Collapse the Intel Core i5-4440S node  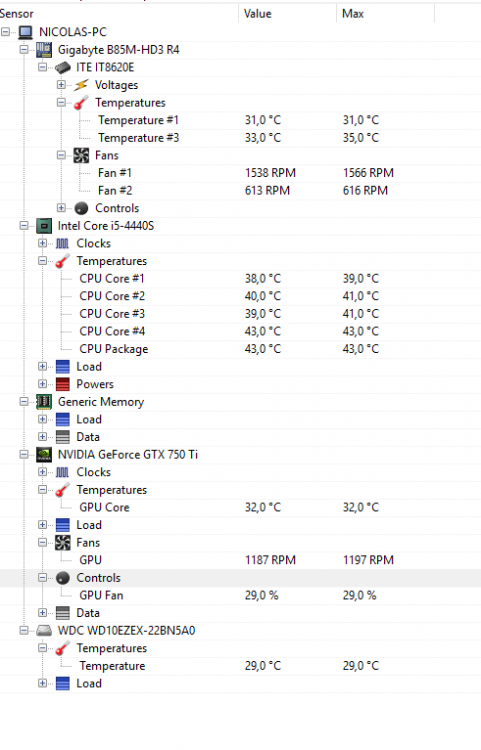(24, 225)
